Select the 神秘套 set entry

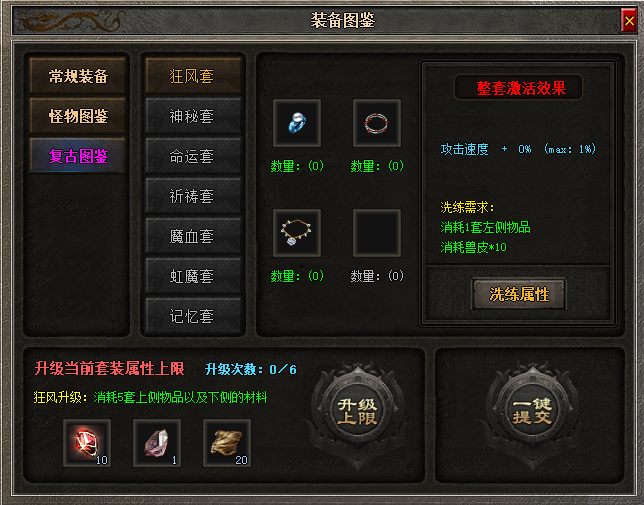pos(193,116)
